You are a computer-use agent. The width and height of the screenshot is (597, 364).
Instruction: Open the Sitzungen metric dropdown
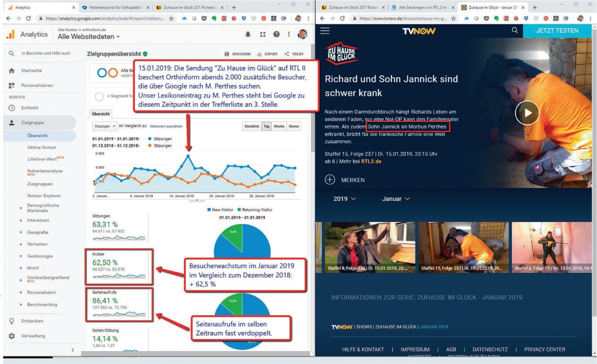[x=105, y=126]
